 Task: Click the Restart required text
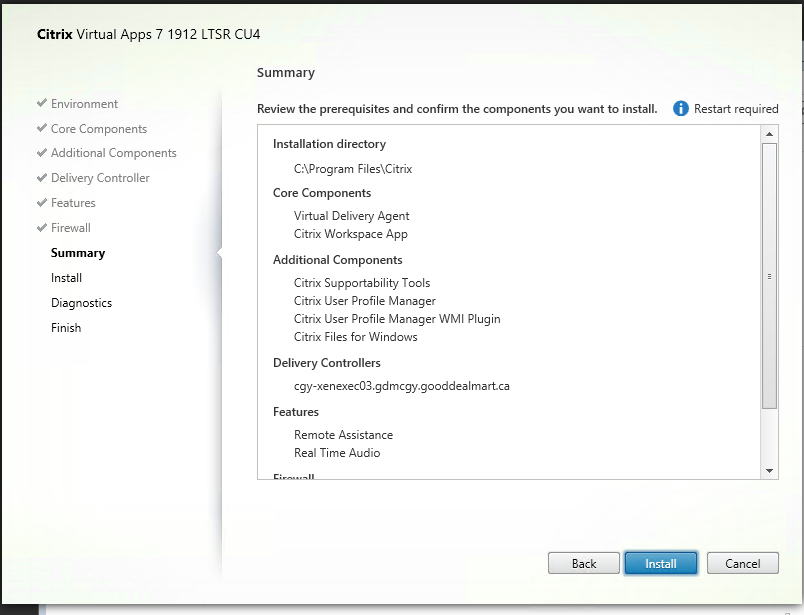[736, 109]
